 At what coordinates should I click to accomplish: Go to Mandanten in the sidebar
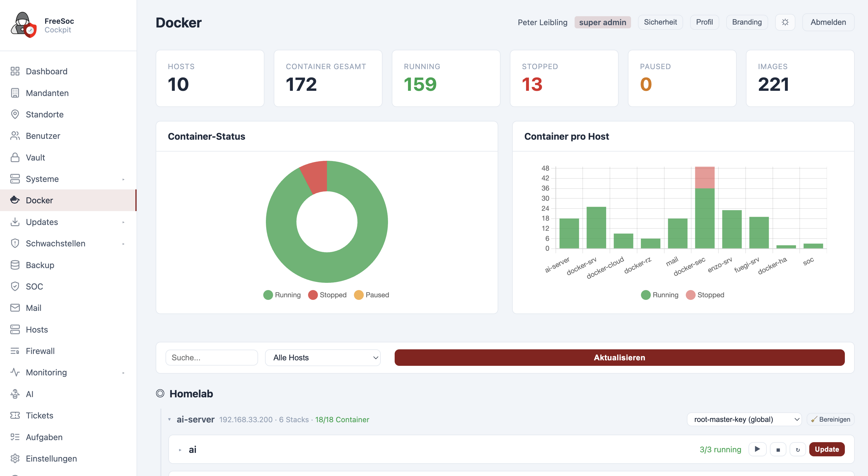(47, 93)
